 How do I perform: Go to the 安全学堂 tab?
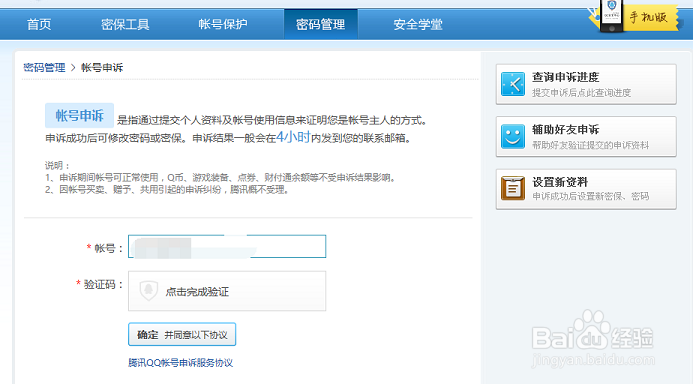(x=418, y=24)
